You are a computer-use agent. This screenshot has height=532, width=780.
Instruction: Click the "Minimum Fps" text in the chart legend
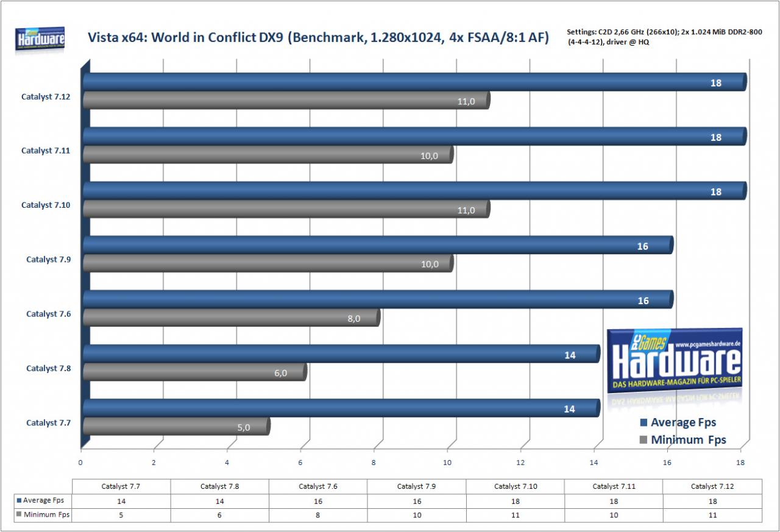coord(689,440)
